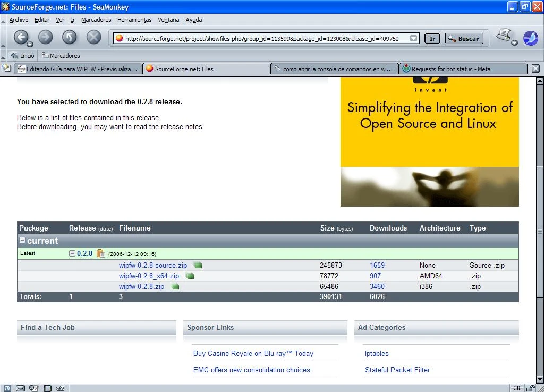Open Composer from the status bar icon

[x=33, y=388]
